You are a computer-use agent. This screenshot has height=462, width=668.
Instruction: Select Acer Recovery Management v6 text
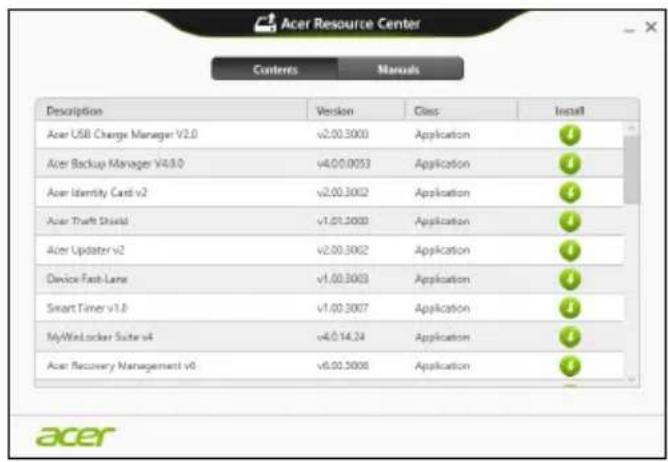(121, 366)
